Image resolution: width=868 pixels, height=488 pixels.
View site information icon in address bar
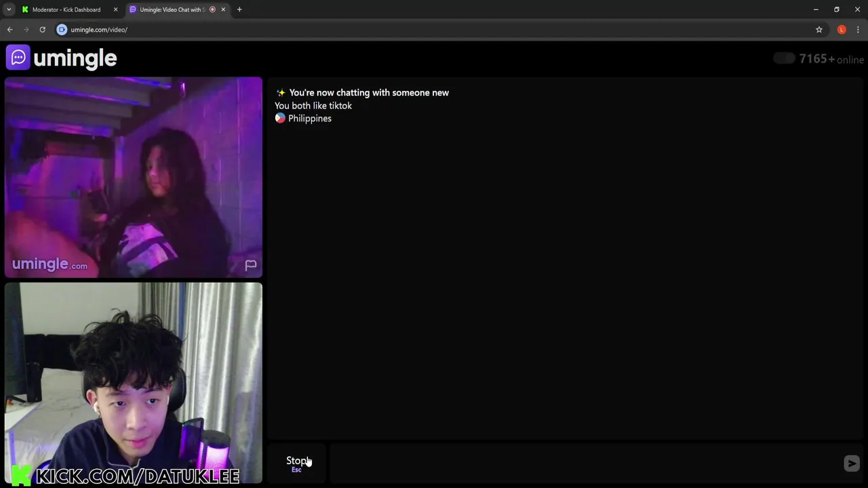tap(62, 30)
